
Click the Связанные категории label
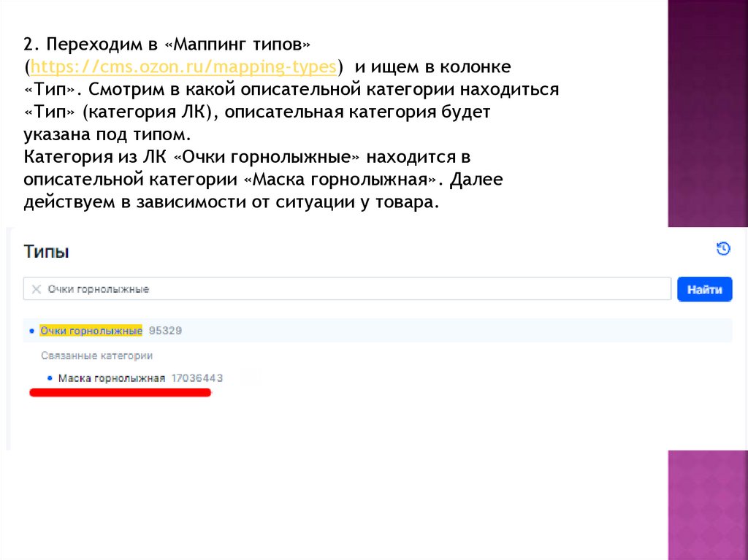point(96,356)
